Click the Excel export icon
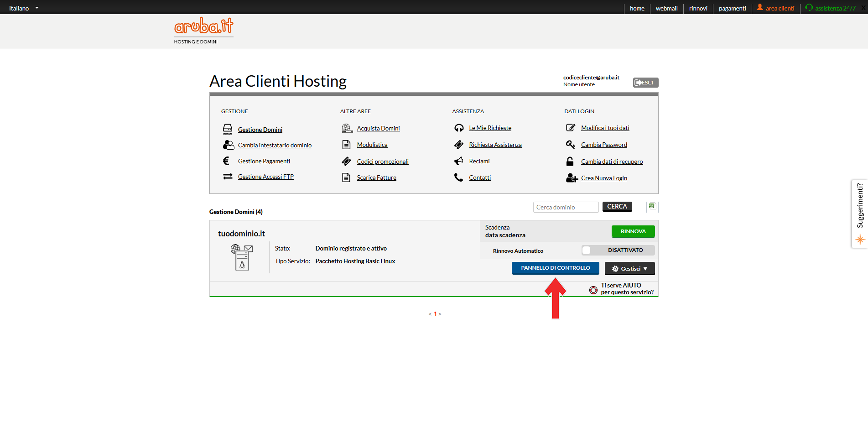 point(652,206)
